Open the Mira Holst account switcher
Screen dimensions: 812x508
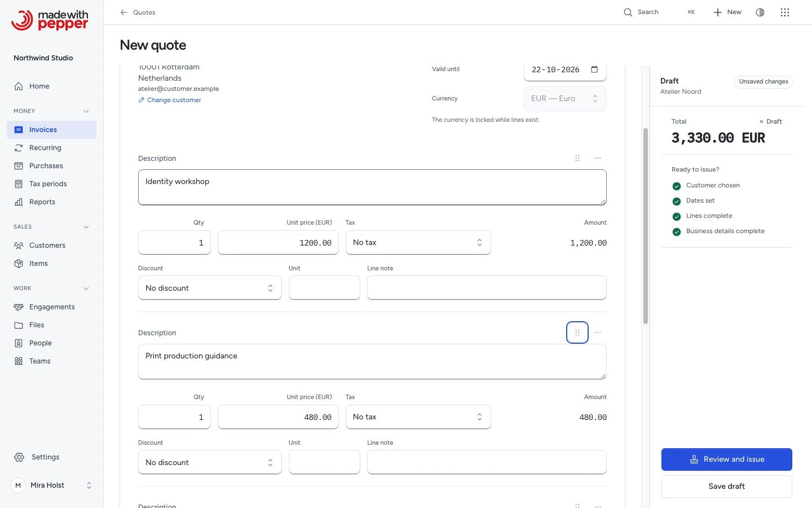[52, 485]
